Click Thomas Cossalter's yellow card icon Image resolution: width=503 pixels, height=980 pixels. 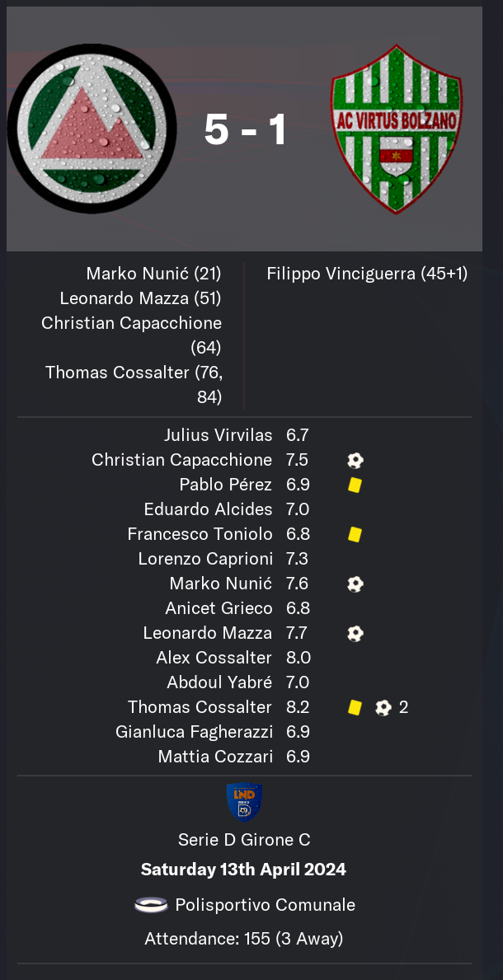[355, 707]
